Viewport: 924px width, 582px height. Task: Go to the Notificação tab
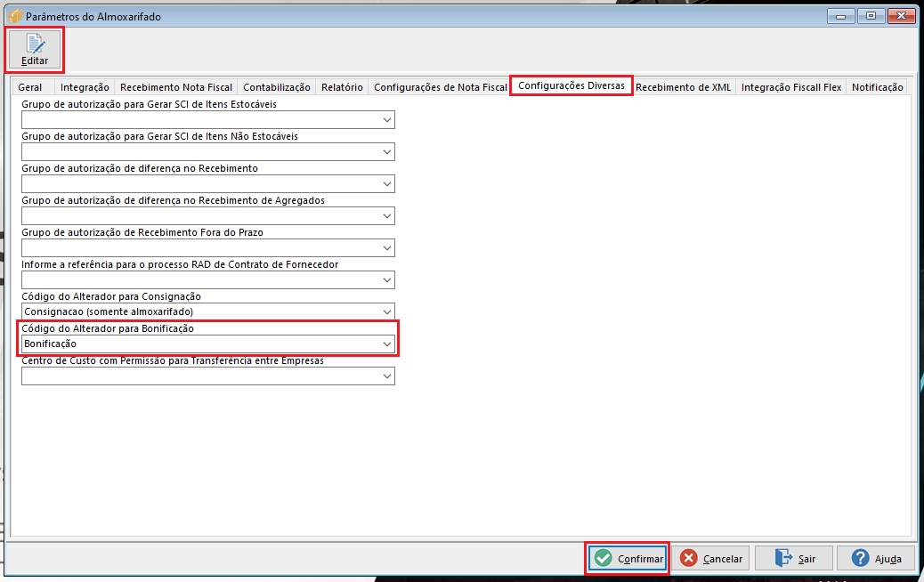(x=877, y=87)
